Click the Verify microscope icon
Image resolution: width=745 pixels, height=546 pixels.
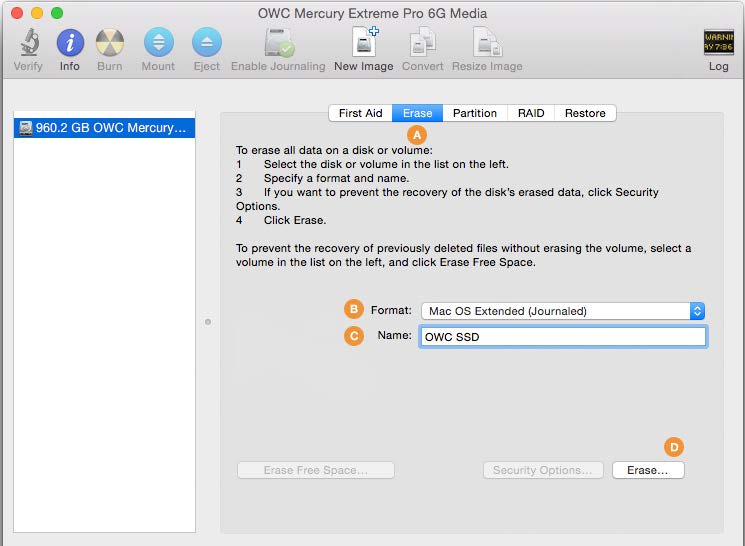pos(29,42)
